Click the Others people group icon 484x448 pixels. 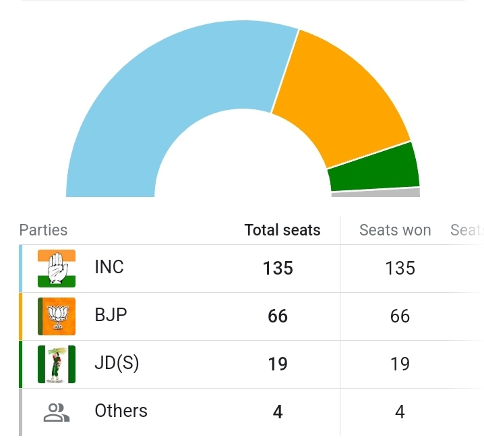click(x=57, y=412)
